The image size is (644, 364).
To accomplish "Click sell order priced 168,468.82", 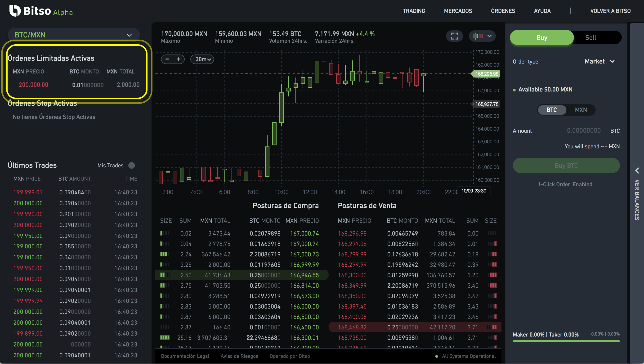I will click(x=415, y=327).
